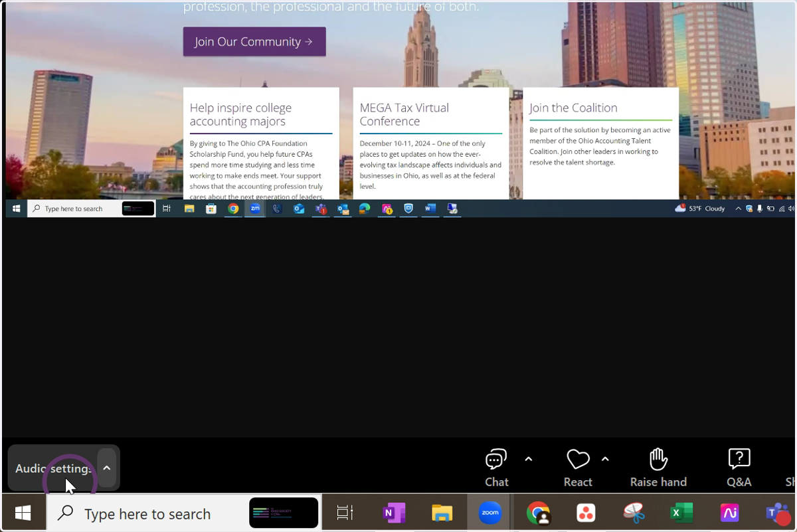
Task: Open File Explorer on local taskbar
Action: pyautogui.click(x=442, y=513)
